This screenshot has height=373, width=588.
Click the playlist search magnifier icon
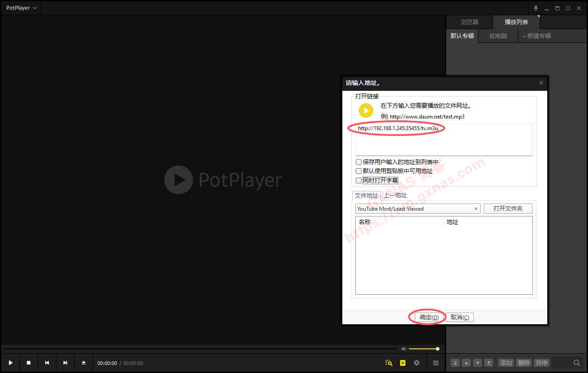577,363
